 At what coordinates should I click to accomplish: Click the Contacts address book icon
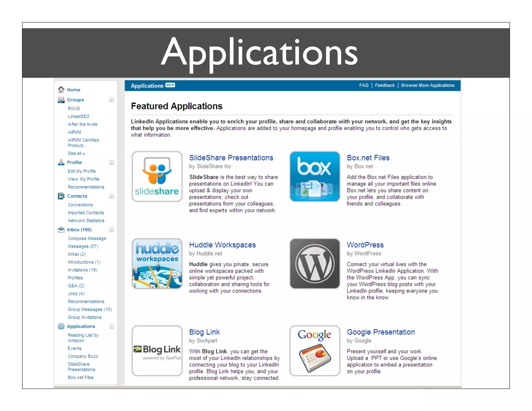(x=61, y=196)
